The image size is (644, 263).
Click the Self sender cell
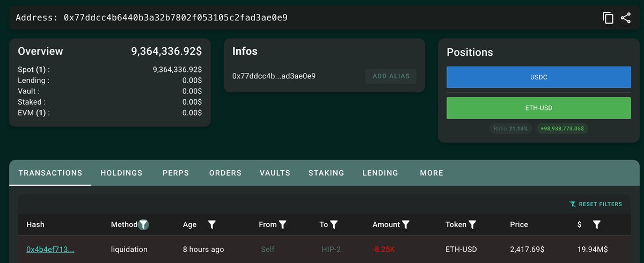[267, 250]
